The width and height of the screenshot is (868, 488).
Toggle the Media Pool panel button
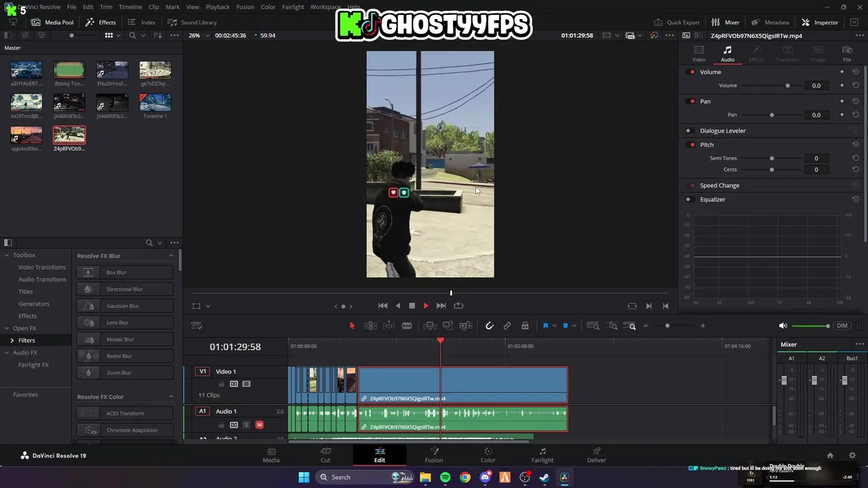click(53, 22)
